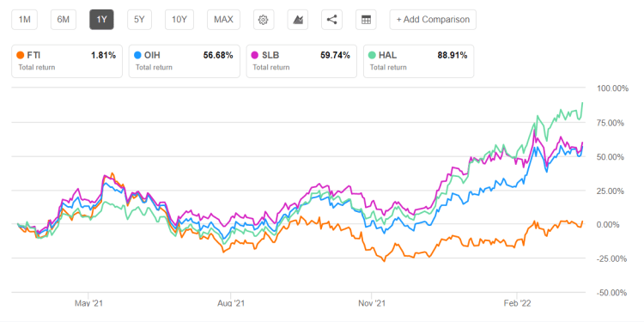Click the Nov '21 axis label
This screenshot has height=322, width=644.
[x=371, y=303]
